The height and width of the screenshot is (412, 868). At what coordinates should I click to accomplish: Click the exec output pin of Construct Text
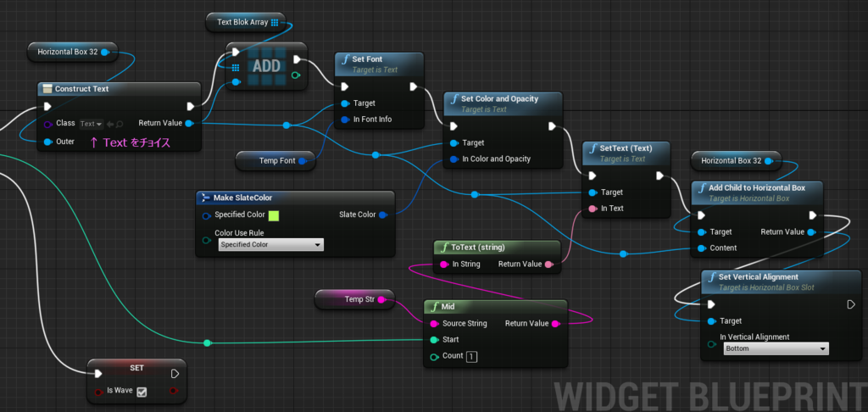click(x=191, y=106)
